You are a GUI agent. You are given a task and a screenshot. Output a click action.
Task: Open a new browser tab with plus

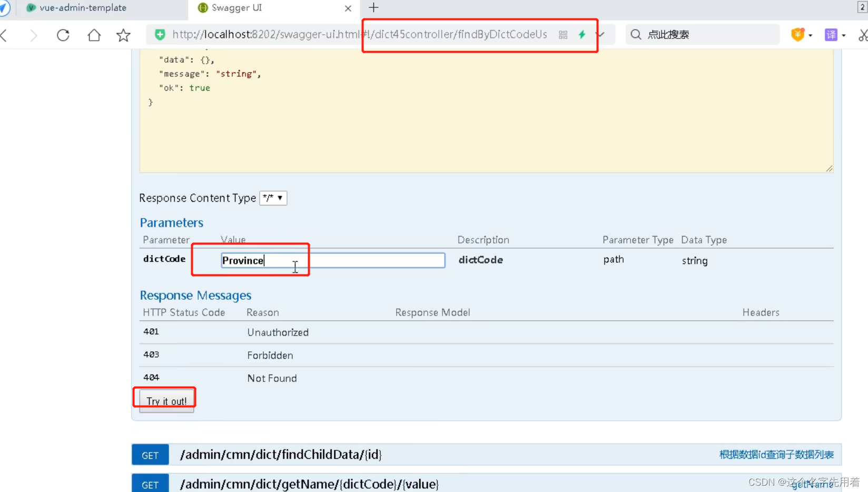coord(373,7)
